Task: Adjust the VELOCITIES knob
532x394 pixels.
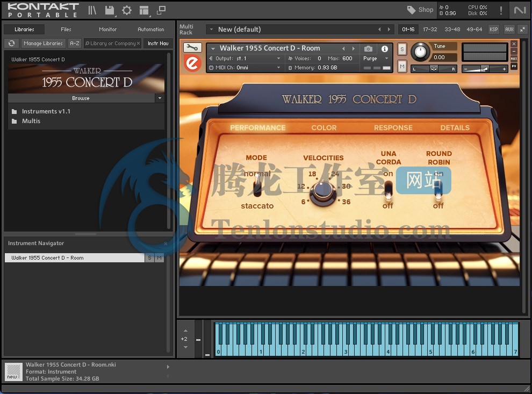Action: tap(323, 192)
